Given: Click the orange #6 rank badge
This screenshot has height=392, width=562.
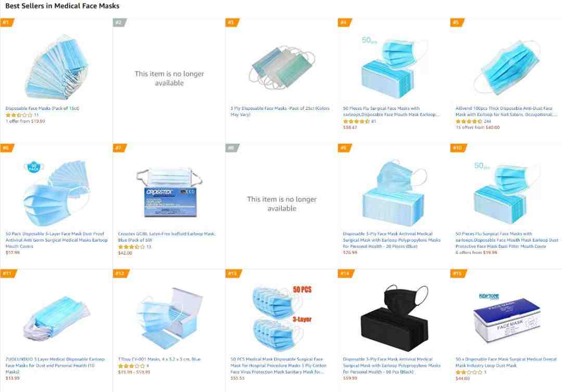Looking at the screenshot, I should point(7,148).
